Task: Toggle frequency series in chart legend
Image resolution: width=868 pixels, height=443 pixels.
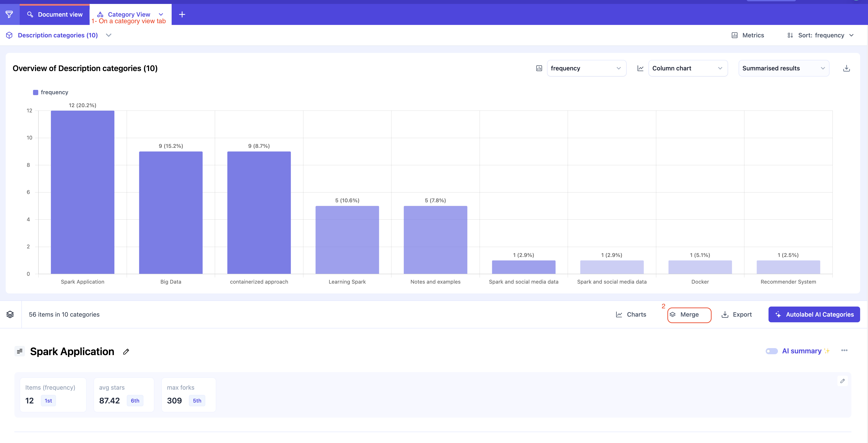Action: coord(51,92)
